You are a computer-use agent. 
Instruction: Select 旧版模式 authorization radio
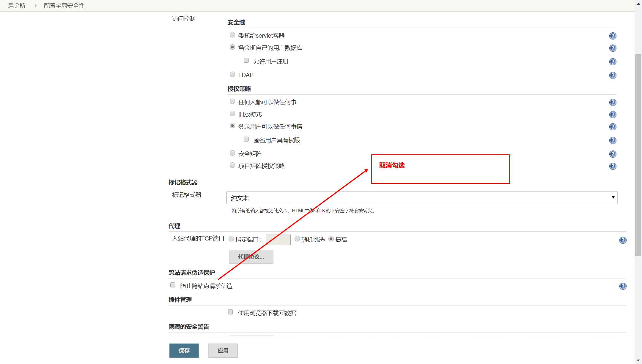[x=232, y=114]
